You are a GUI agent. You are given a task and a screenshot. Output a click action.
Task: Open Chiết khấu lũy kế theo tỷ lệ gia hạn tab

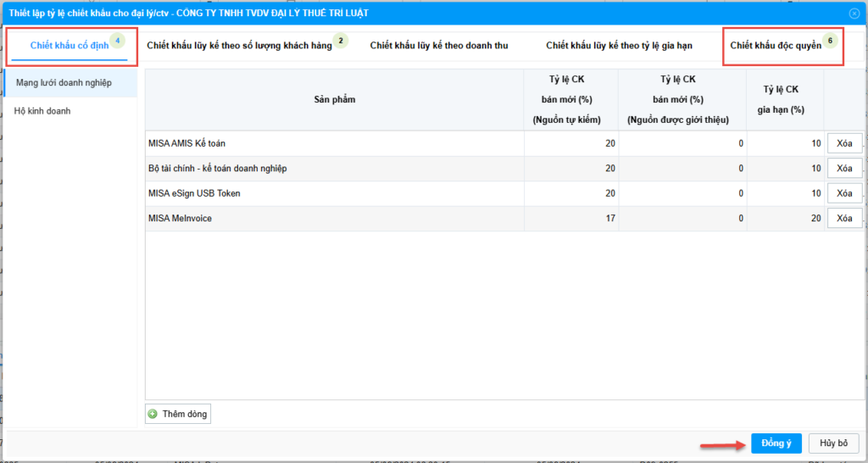pos(619,46)
